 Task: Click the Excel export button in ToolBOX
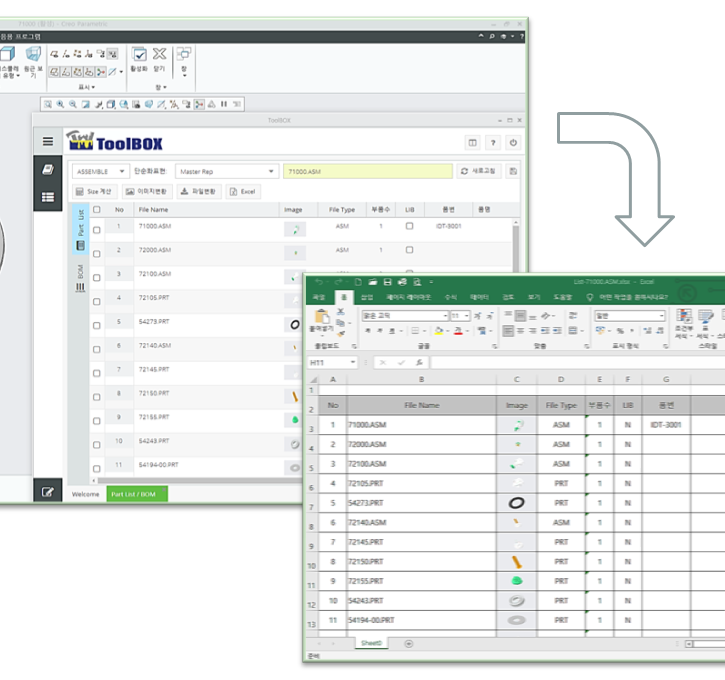coord(242,191)
